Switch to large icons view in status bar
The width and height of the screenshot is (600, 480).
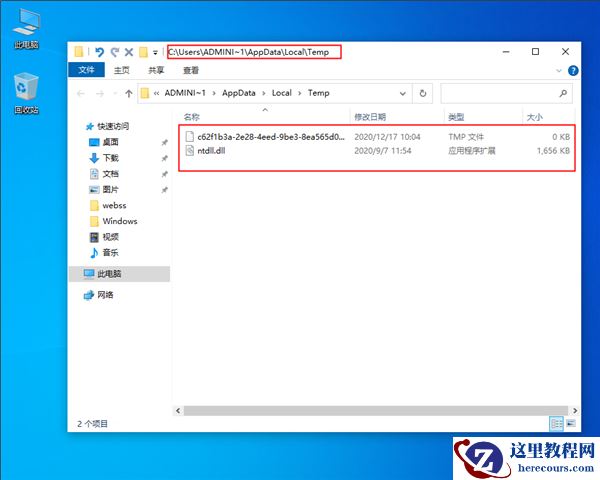(571, 423)
